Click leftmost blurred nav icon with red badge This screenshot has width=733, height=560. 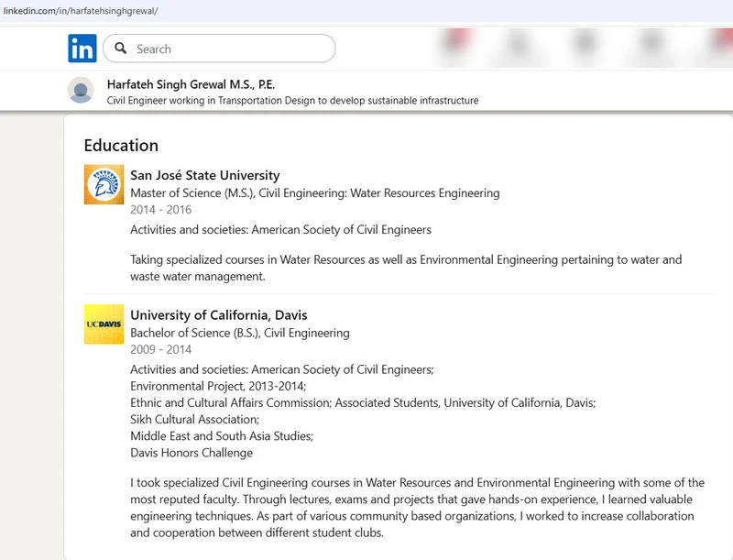tap(454, 46)
